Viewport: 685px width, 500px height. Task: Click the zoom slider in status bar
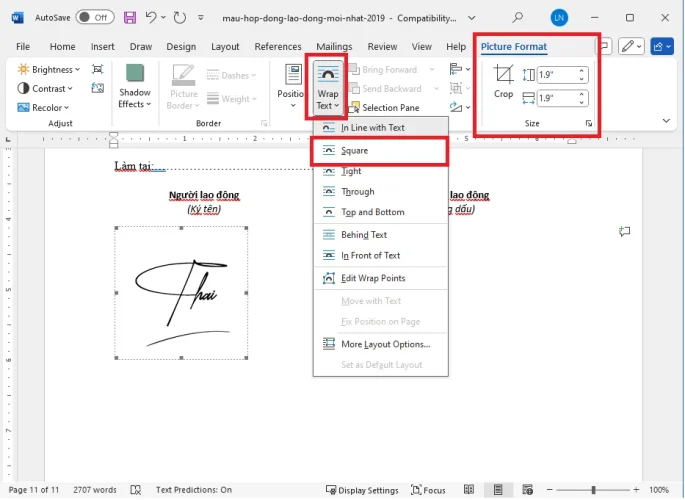click(594, 490)
